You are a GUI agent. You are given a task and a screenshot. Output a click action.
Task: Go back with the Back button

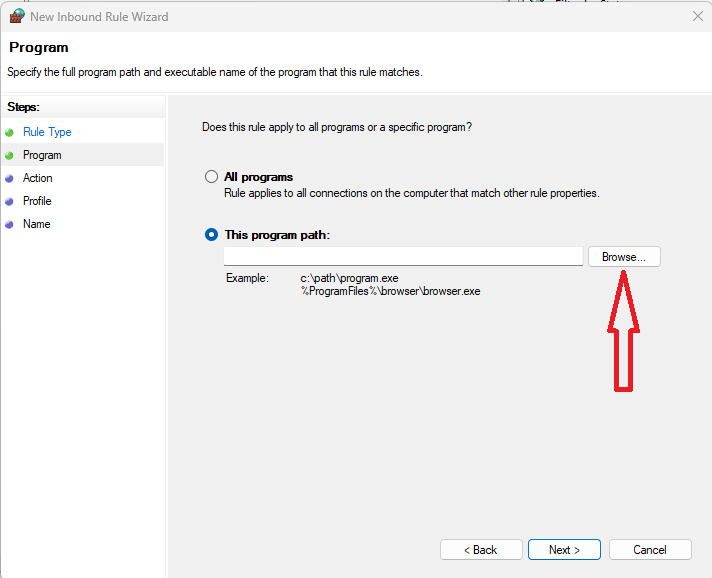point(481,550)
